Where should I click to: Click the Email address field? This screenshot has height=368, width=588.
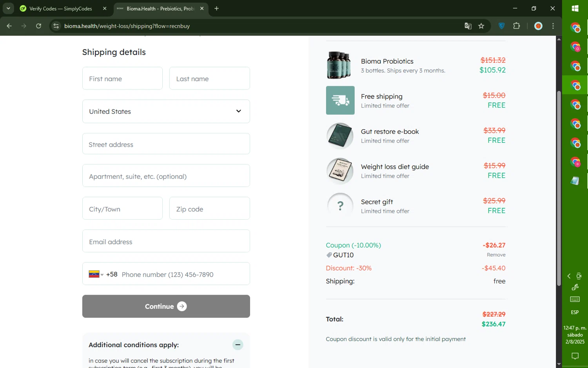(x=166, y=241)
